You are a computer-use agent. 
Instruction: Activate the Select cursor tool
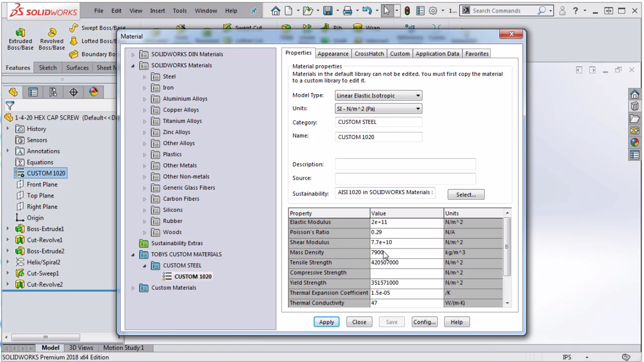pyautogui.click(x=387, y=11)
